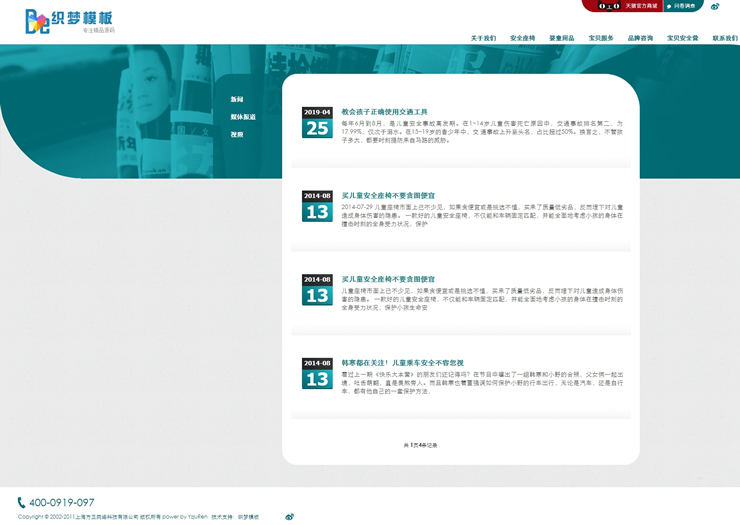Switch to the 媒体报道 sidebar category
The height and width of the screenshot is (525, 740).
(x=243, y=117)
